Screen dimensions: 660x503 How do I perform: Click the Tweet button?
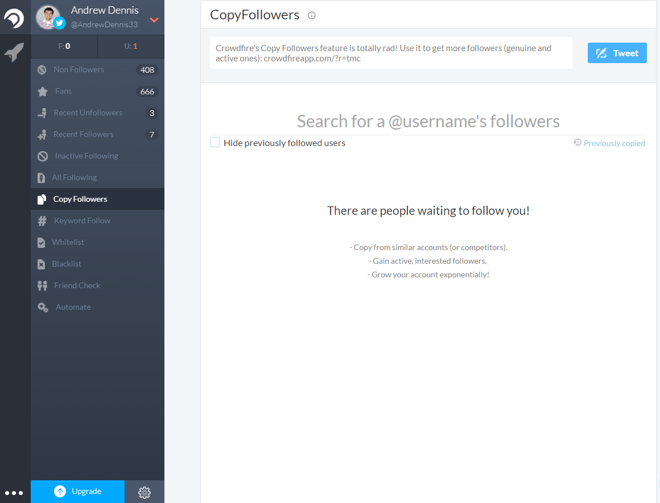[617, 53]
